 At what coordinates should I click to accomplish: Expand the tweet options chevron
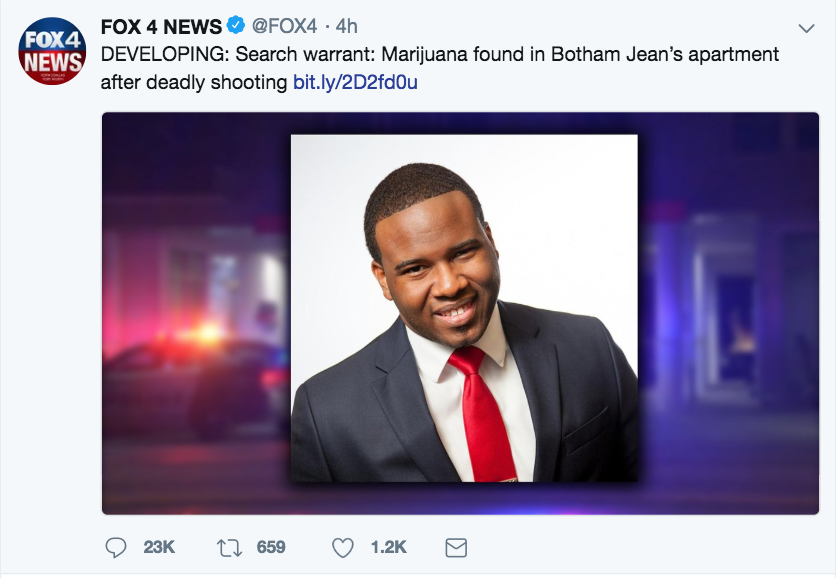point(806,27)
